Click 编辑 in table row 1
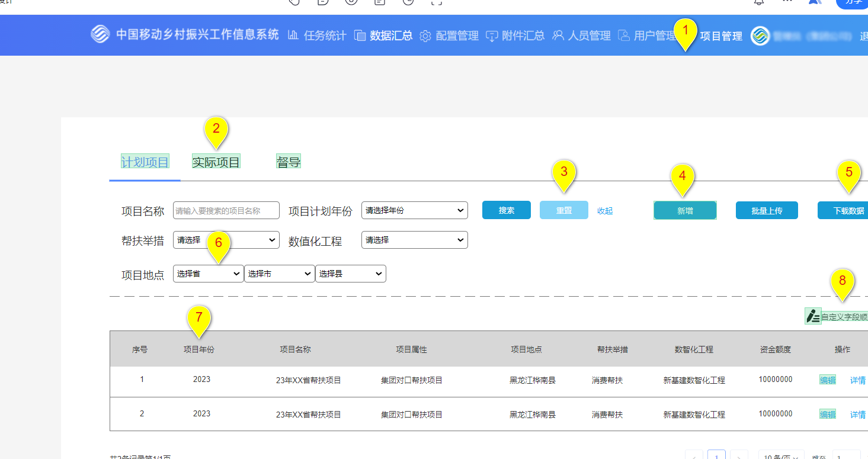This screenshot has width=868, height=459. click(x=828, y=380)
